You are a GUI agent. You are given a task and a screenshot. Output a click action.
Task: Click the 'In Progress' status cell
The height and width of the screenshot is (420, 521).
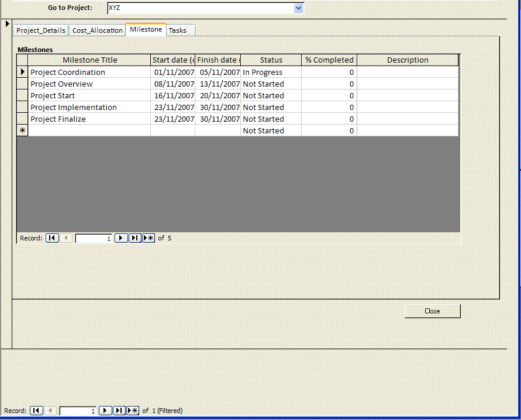pyautogui.click(x=271, y=72)
